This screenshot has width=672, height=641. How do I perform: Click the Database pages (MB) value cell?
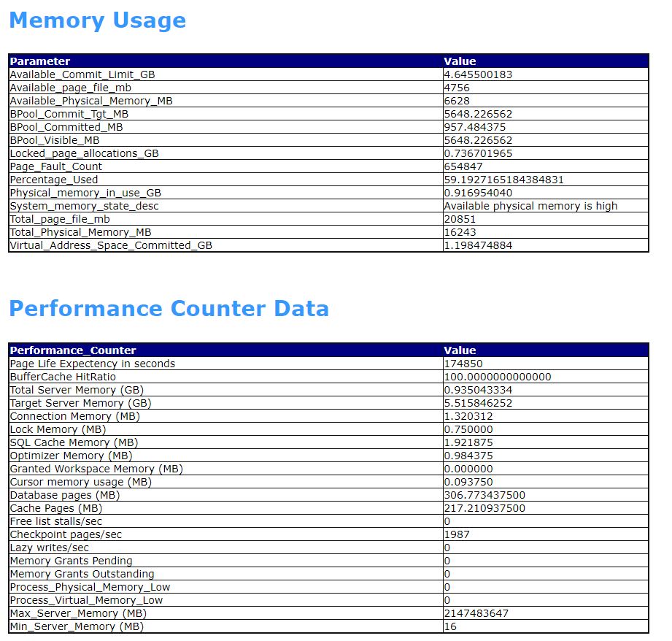546,495
